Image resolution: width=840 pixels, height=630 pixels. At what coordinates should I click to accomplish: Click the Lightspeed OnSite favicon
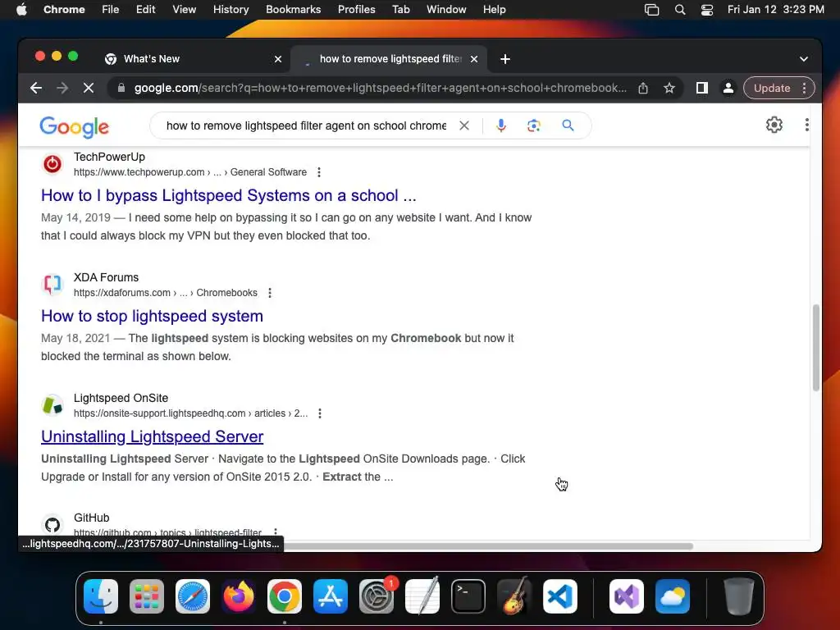(52, 405)
